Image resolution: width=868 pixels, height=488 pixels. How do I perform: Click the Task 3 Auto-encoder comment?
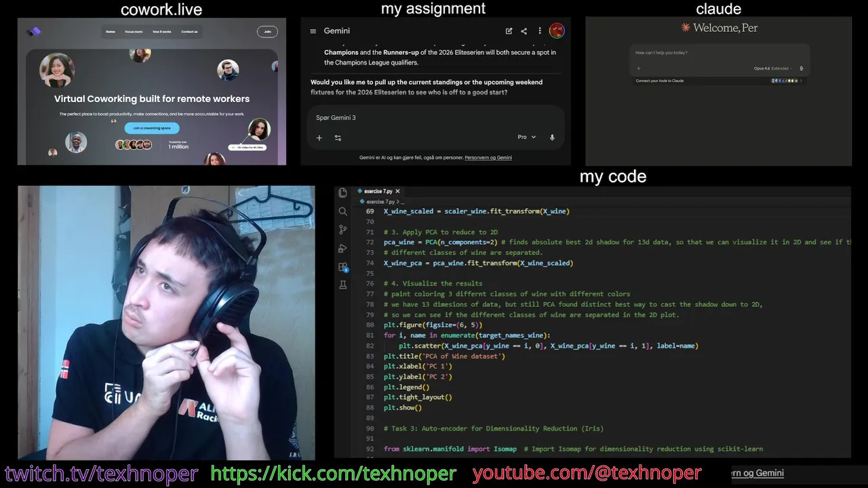point(494,428)
